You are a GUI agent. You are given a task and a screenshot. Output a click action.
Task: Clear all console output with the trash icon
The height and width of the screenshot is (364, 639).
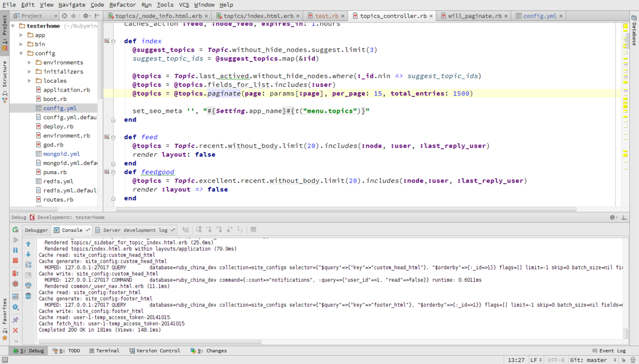tap(28, 296)
